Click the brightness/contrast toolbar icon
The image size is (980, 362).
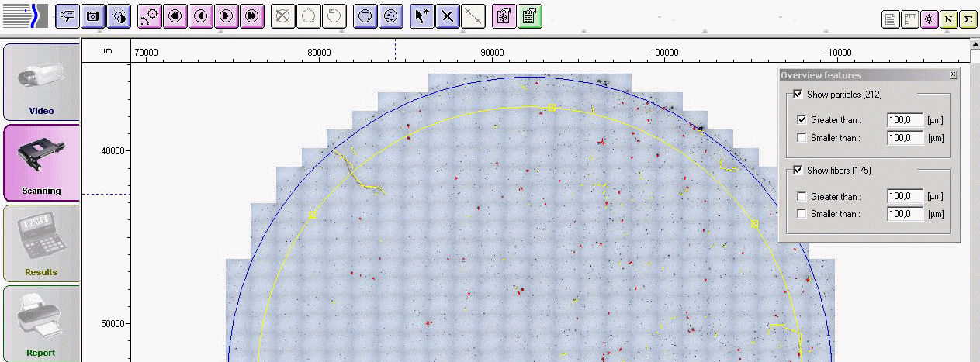tap(118, 16)
